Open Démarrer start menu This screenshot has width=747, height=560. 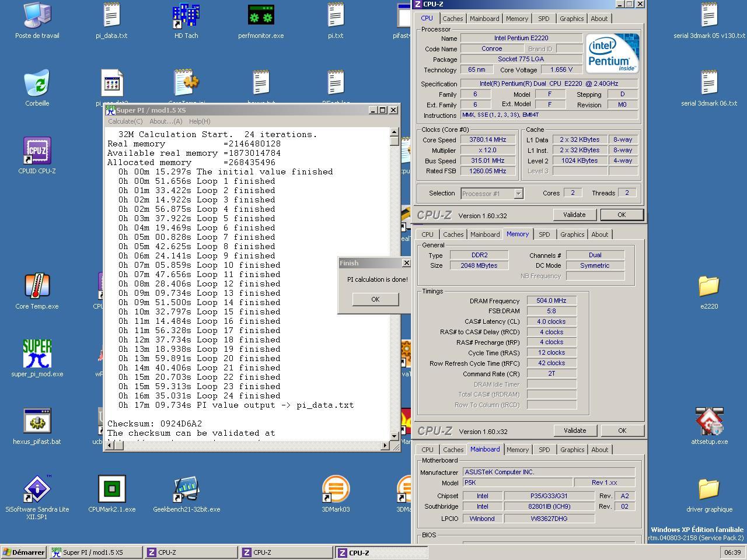click(24, 552)
